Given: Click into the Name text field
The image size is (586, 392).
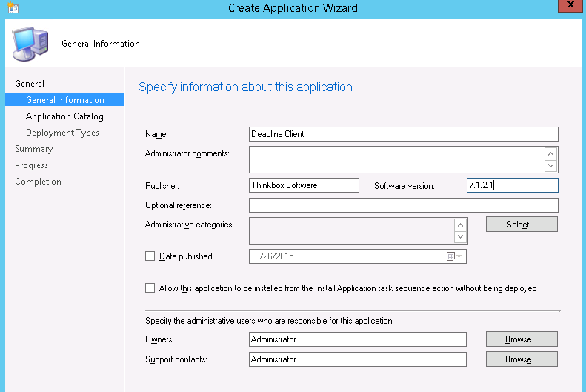Looking at the screenshot, I should click(403, 134).
